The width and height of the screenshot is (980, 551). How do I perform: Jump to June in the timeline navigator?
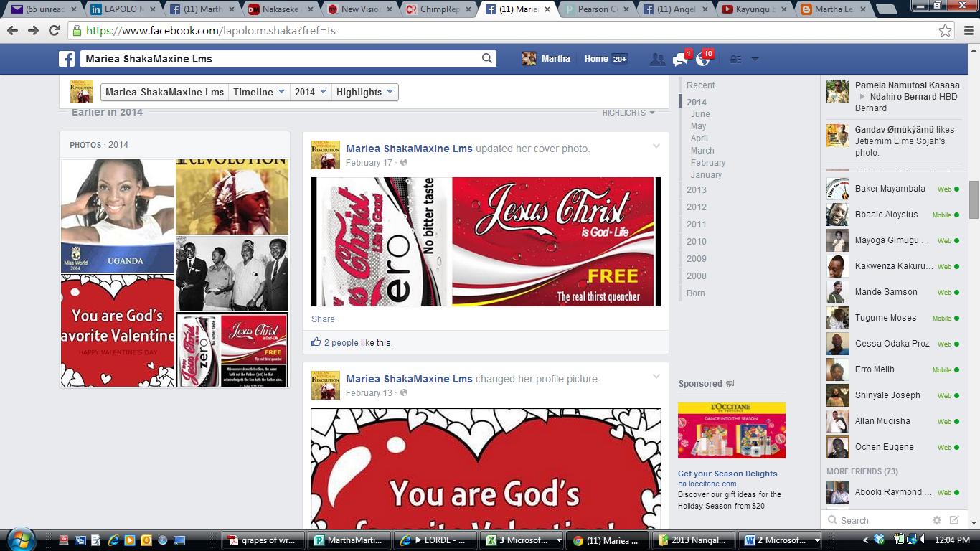click(x=700, y=114)
